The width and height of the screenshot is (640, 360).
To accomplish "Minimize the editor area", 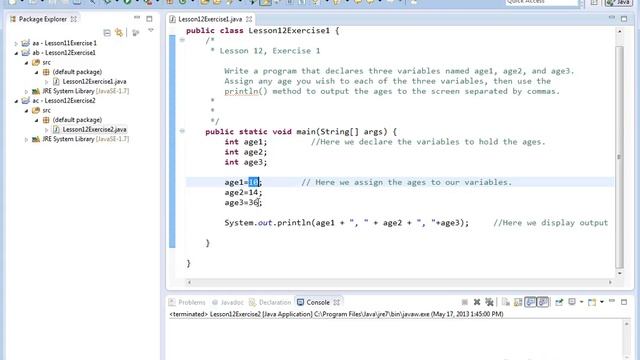I will pyautogui.click(x=611, y=18).
